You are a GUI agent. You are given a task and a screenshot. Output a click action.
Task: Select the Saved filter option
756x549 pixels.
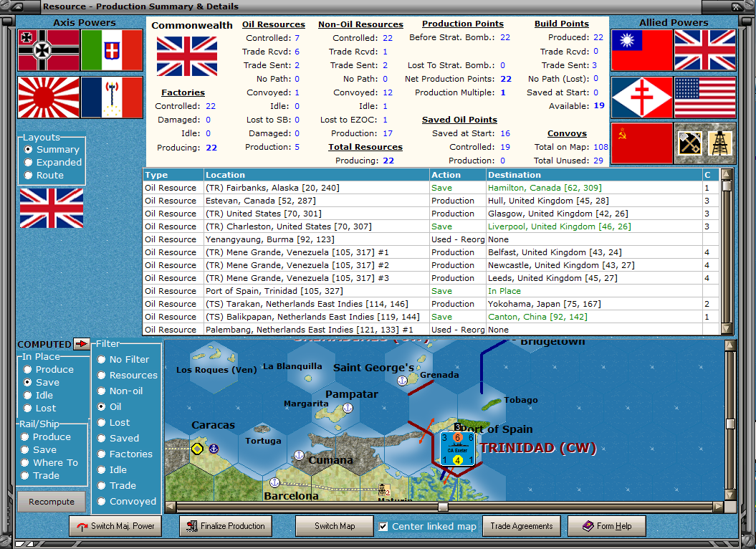point(118,438)
